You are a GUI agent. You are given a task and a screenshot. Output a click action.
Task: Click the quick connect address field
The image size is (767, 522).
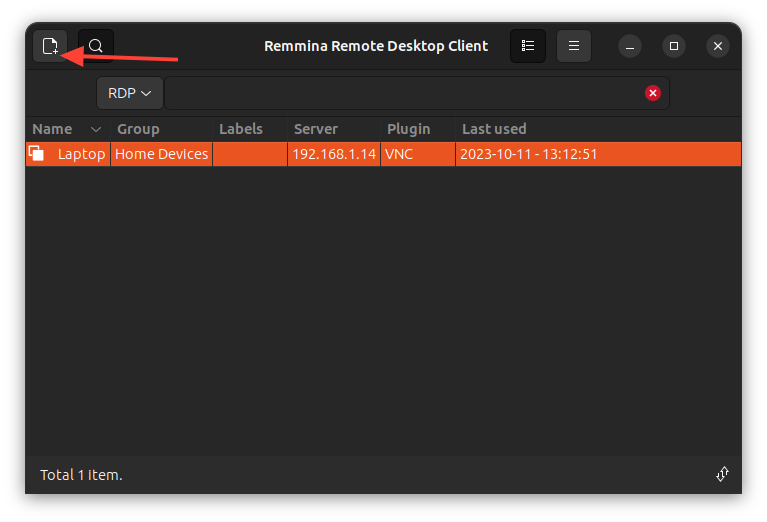point(400,93)
